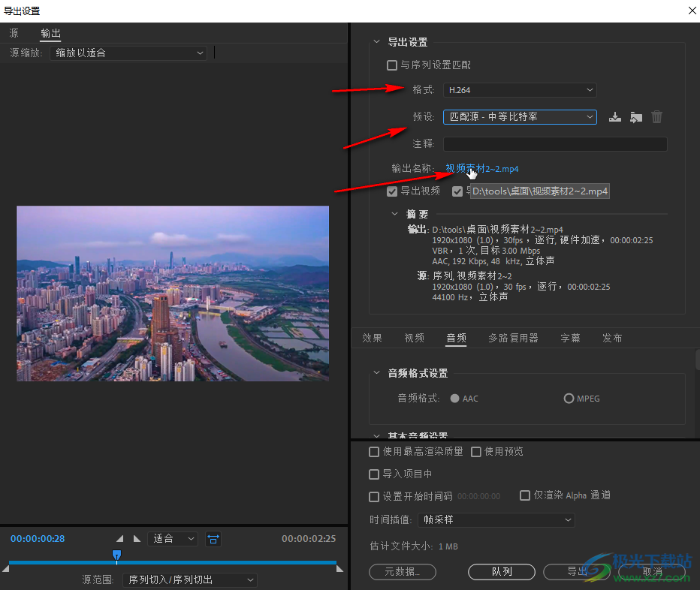The width and height of the screenshot is (700, 590).
Task: Click the timeline out-point marker
Action: point(339,568)
